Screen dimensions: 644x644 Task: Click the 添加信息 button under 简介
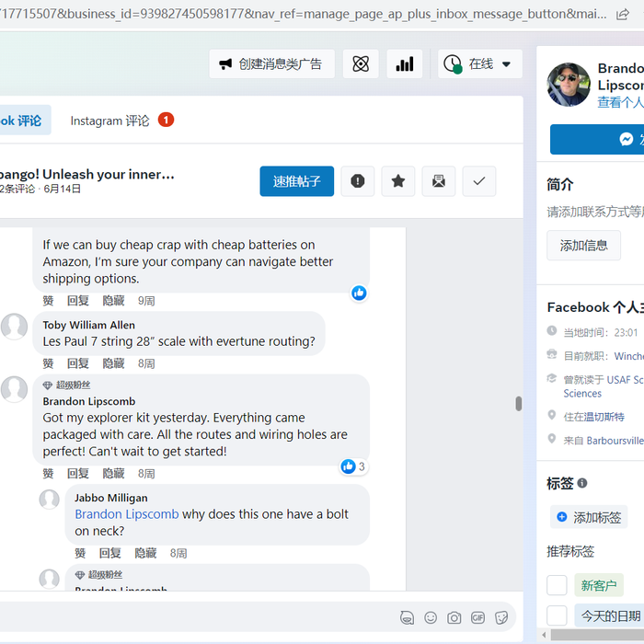click(x=583, y=246)
